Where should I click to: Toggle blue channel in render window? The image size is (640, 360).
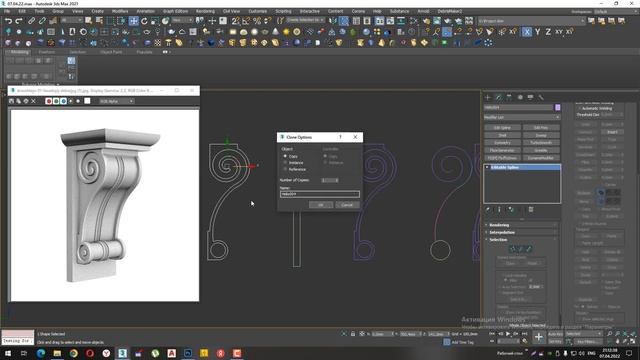coord(63,101)
